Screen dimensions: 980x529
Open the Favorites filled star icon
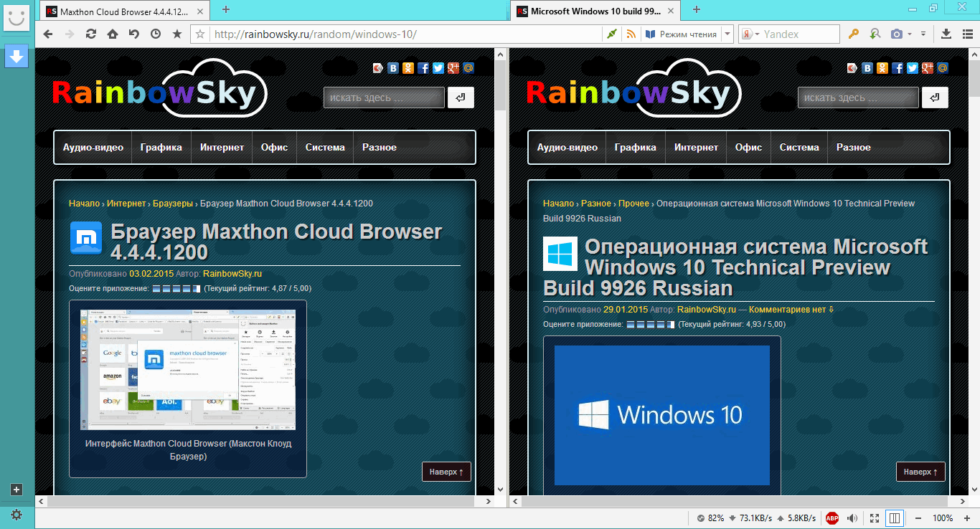[177, 34]
